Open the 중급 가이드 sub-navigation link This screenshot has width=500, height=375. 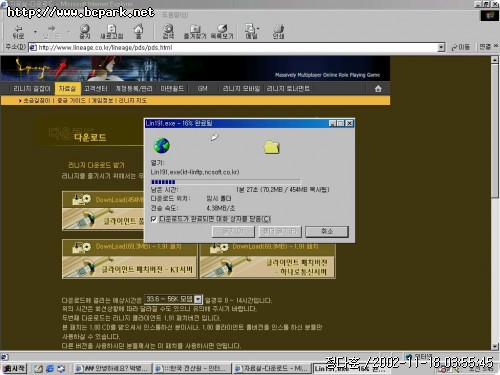71,100
